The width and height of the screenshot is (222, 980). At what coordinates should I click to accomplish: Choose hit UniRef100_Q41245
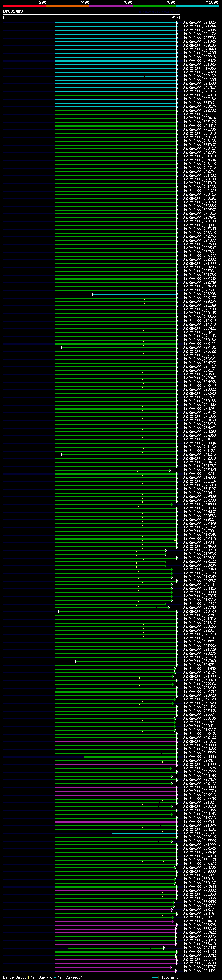click(199, 455)
